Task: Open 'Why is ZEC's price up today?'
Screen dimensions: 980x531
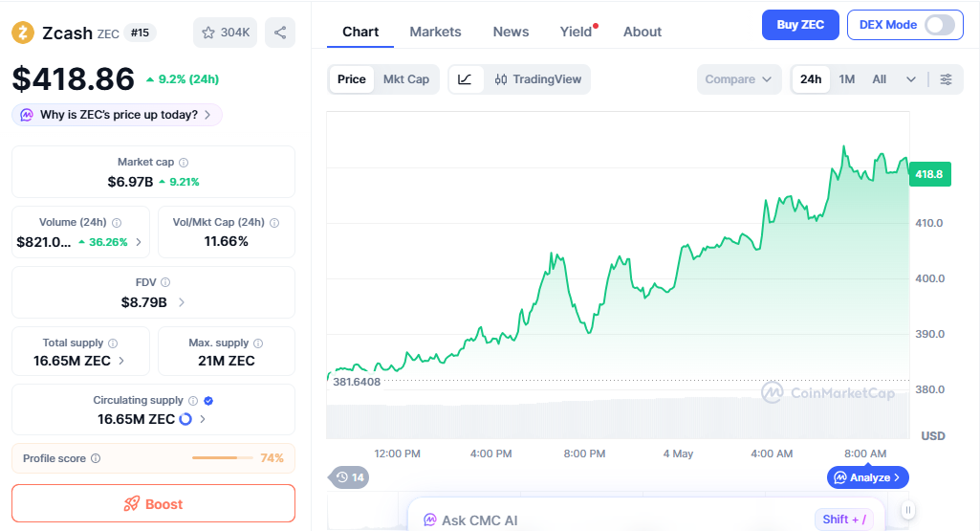Action: (x=117, y=115)
